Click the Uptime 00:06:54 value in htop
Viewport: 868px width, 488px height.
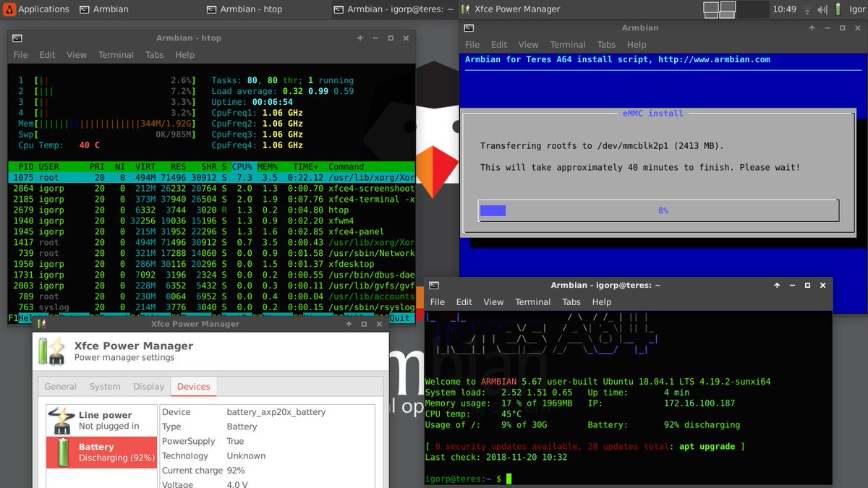click(x=272, y=102)
